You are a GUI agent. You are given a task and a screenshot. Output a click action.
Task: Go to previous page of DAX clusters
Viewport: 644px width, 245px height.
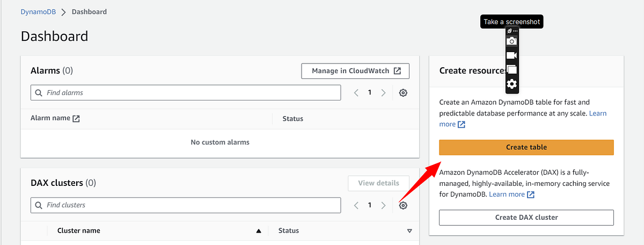[x=356, y=205]
